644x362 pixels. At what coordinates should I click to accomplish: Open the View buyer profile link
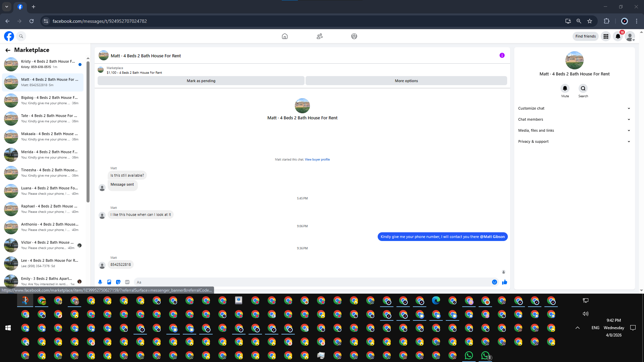pos(317,160)
